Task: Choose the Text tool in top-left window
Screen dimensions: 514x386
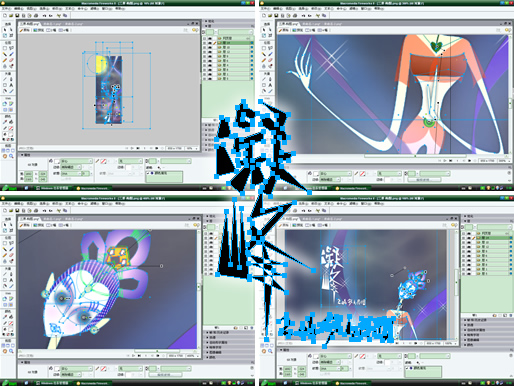Action: click(x=11, y=85)
